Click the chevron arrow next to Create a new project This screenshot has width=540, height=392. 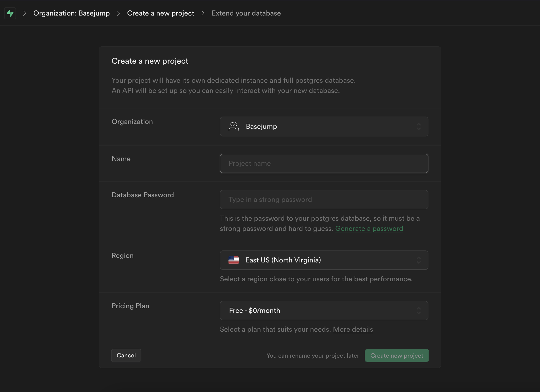click(x=203, y=12)
